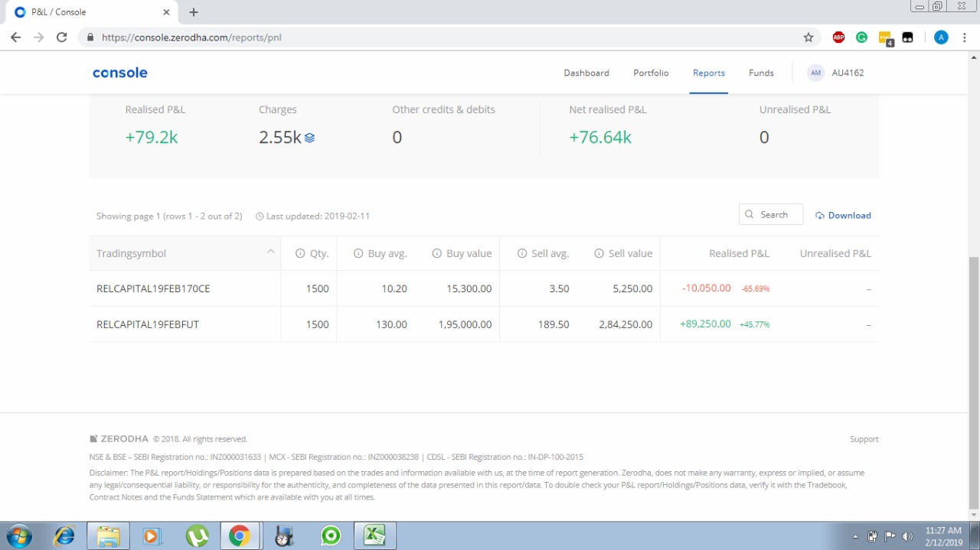
Task: Select the RELCAPITAL19FEBFUT row symbol
Action: pyautogui.click(x=148, y=324)
